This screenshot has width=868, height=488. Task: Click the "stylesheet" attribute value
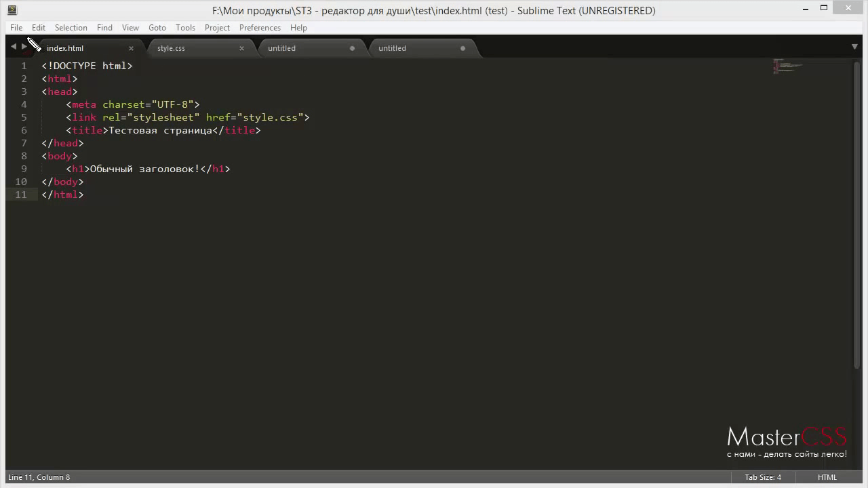pos(163,117)
